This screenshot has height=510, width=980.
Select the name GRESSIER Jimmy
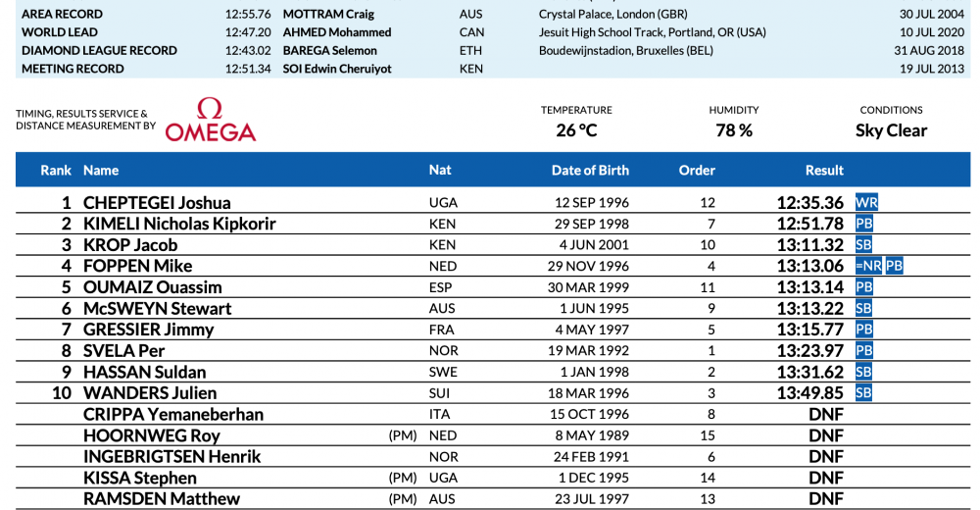(149, 330)
